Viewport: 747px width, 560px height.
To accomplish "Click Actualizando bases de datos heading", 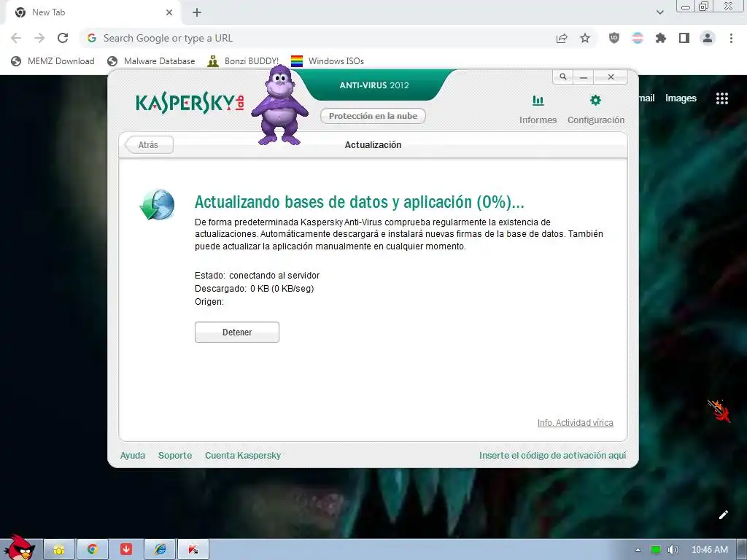I will (359, 202).
